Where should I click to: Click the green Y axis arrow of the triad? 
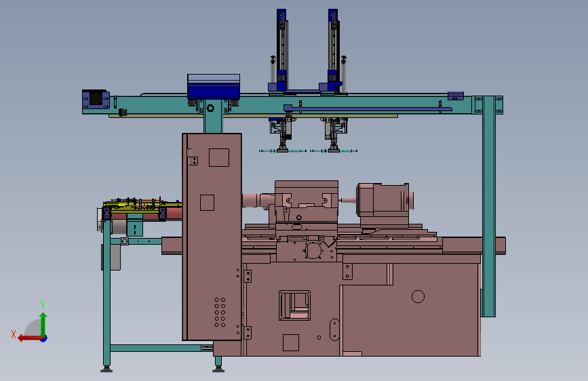click(x=43, y=325)
